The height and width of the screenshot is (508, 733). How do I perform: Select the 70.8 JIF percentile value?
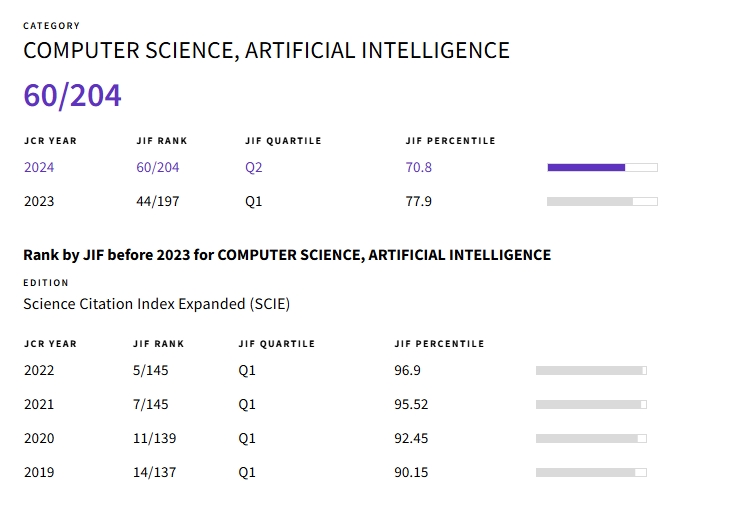[x=418, y=167]
